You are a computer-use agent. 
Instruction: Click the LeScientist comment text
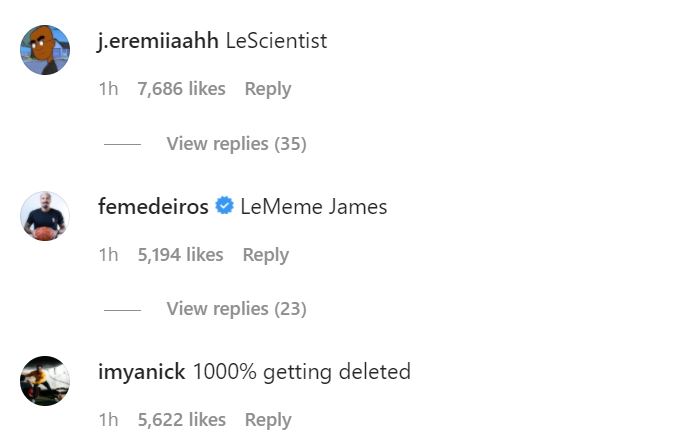[x=277, y=41]
